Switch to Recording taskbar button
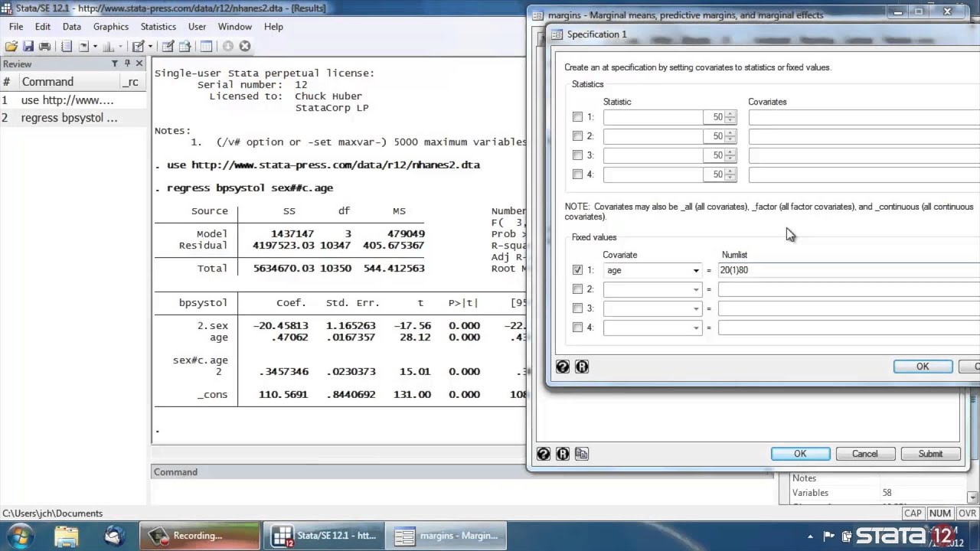Viewport: 980px width, 551px height. pyautogui.click(x=199, y=536)
